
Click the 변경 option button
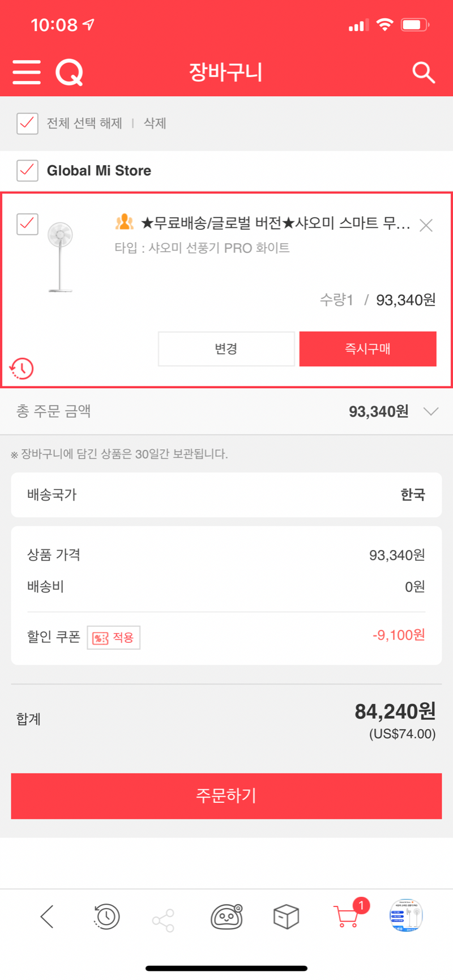[x=226, y=349]
